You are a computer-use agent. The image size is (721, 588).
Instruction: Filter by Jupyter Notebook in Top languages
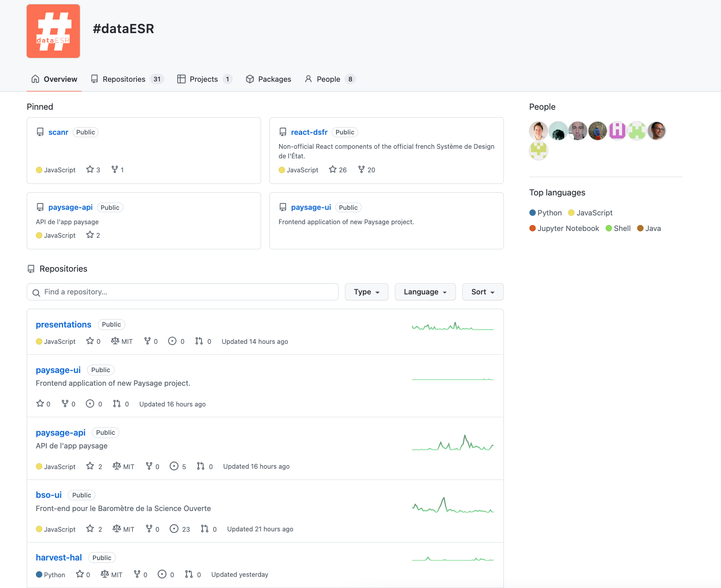564,228
